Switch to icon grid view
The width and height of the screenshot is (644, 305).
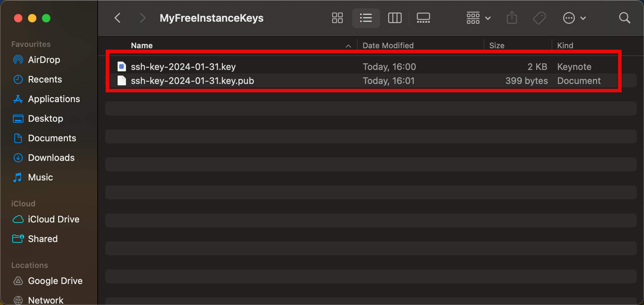(x=337, y=18)
